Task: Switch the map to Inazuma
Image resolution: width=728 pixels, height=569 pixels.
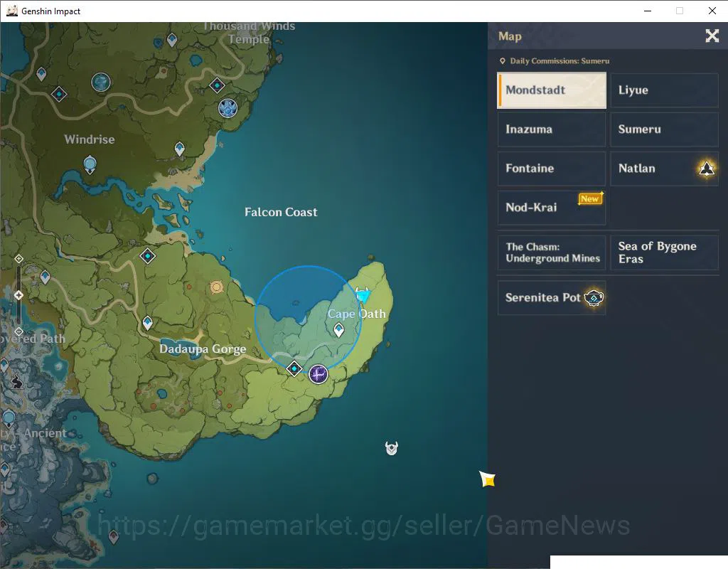Action: tap(552, 129)
